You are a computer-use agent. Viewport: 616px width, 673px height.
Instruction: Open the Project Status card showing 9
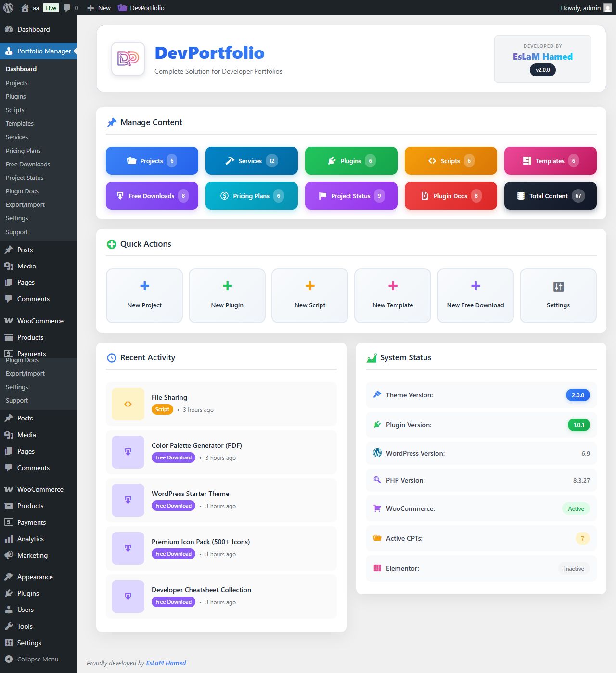pyautogui.click(x=351, y=196)
